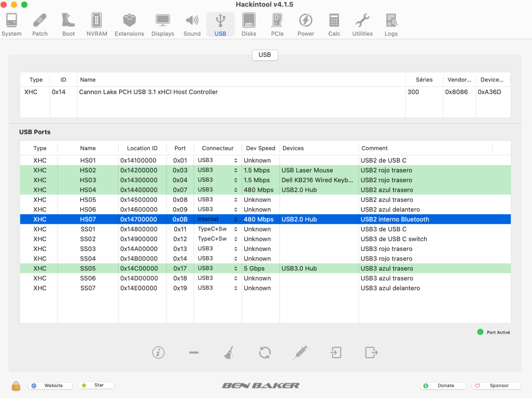Click the syringe inject icon
The width and height of the screenshot is (532, 398).
(x=300, y=353)
